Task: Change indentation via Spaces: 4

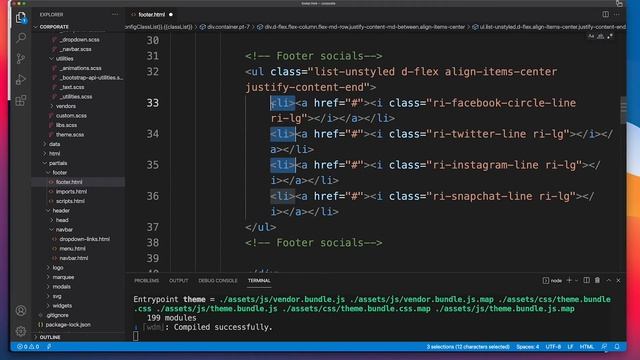Action: [527, 347]
